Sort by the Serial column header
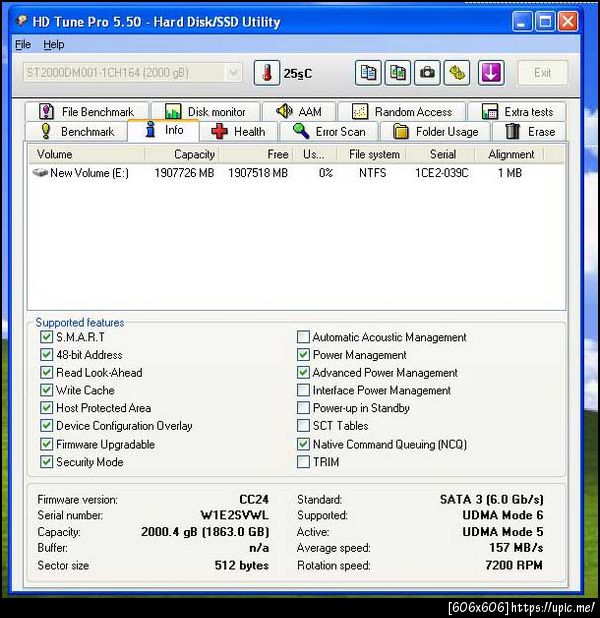600x618 pixels. click(440, 154)
